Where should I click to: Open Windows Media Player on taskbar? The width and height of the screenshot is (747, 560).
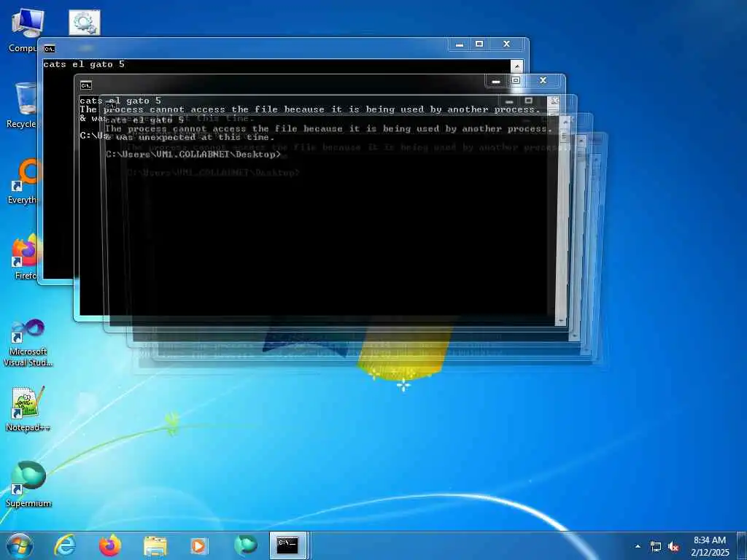(199, 546)
